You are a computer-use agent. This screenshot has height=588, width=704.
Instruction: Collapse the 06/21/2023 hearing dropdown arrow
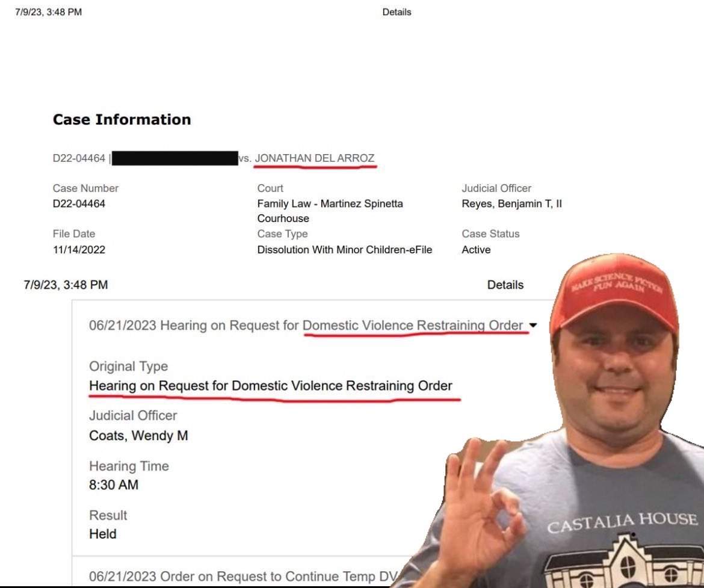click(533, 325)
